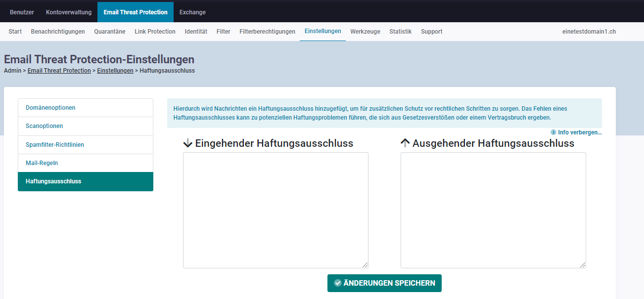Viewport: 644px width, 299px height.
Task: Navigate to Link Protection
Action: point(155,32)
